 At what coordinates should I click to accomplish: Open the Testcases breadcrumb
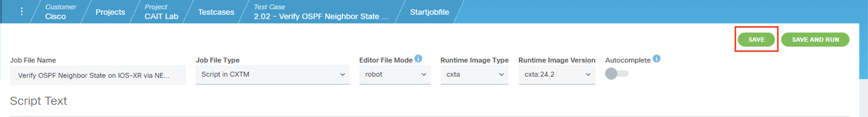point(216,12)
